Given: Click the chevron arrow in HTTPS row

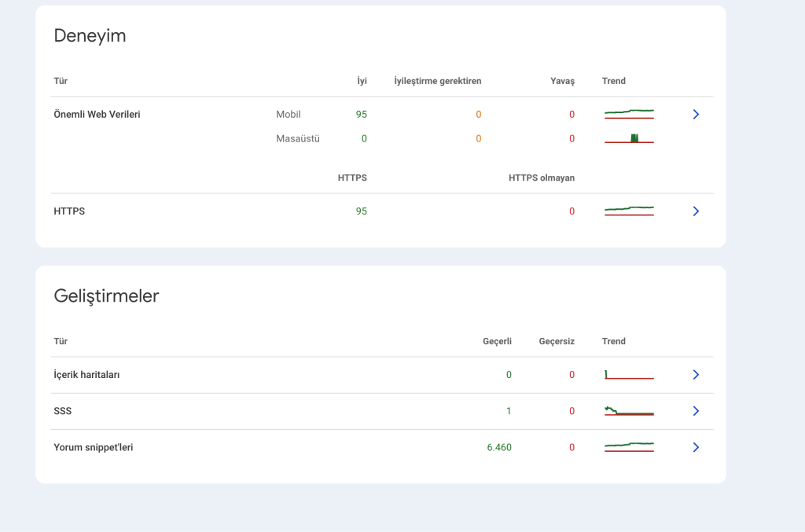Looking at the screenshot, I should click(x=696, y=211).
